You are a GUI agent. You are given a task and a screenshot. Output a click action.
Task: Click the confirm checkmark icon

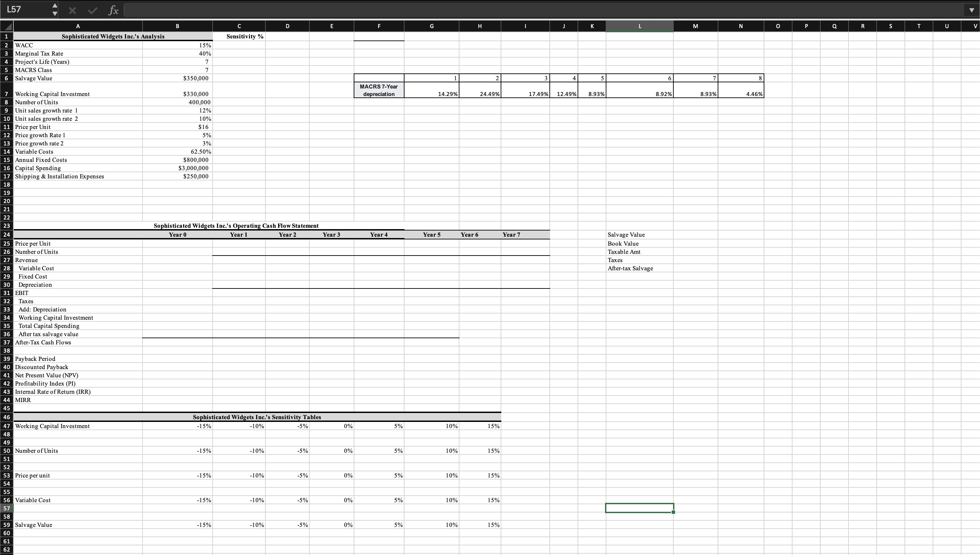92,10
